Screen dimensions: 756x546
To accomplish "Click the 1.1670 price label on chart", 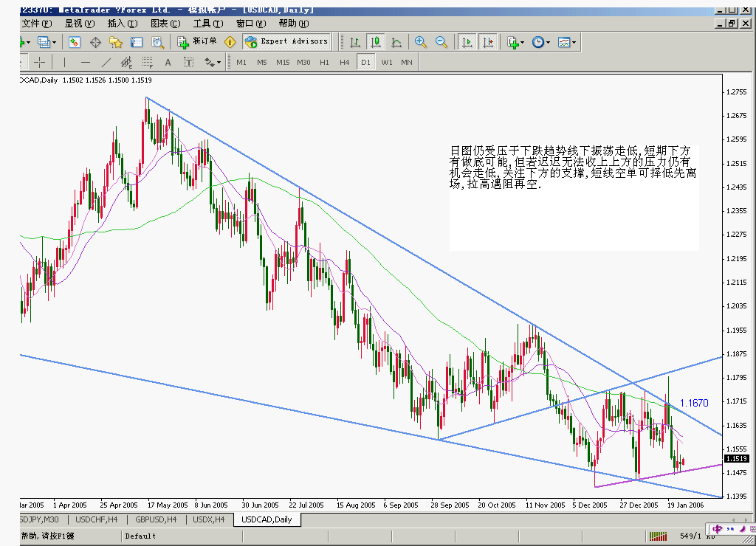I will pos(694,403).
